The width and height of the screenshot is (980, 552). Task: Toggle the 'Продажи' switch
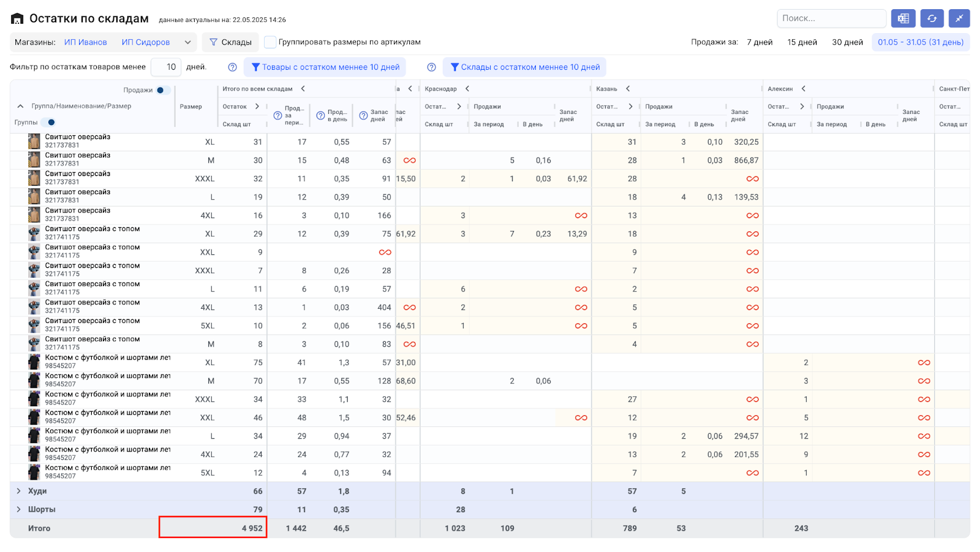[x=162, y=90]
